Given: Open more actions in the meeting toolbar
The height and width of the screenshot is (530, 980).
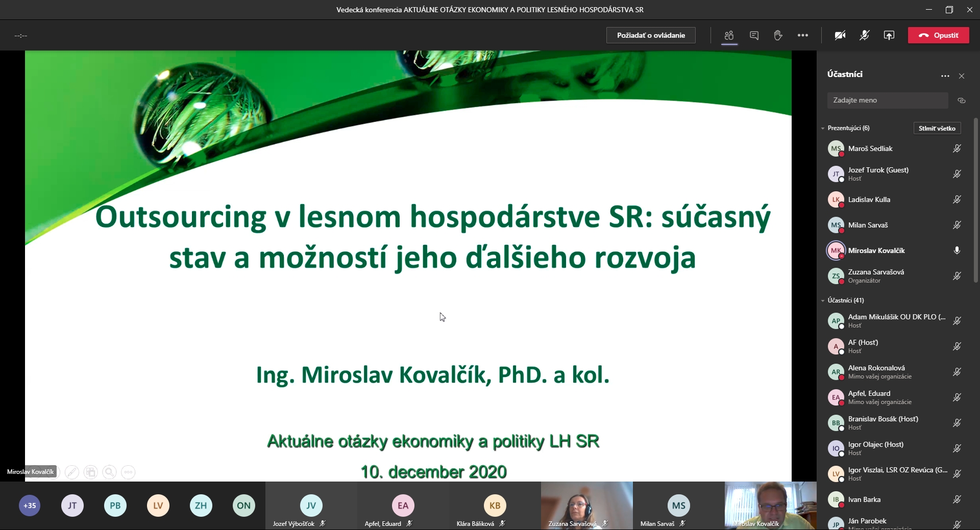Looking at the screenshot, I should [803, 35].
